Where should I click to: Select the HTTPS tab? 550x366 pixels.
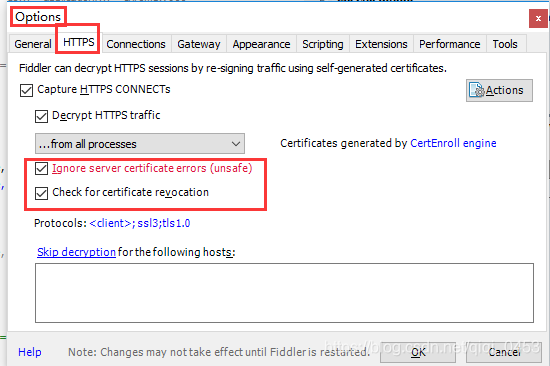click(x=79, y=42)
